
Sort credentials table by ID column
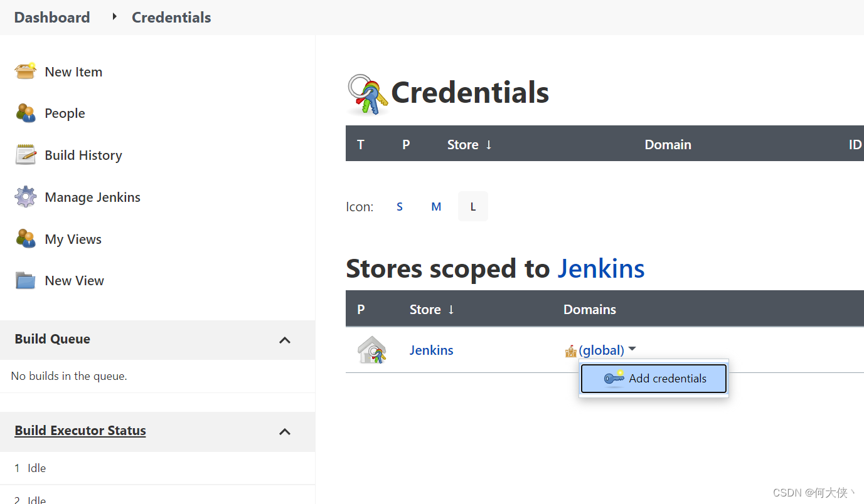point(855,145)
